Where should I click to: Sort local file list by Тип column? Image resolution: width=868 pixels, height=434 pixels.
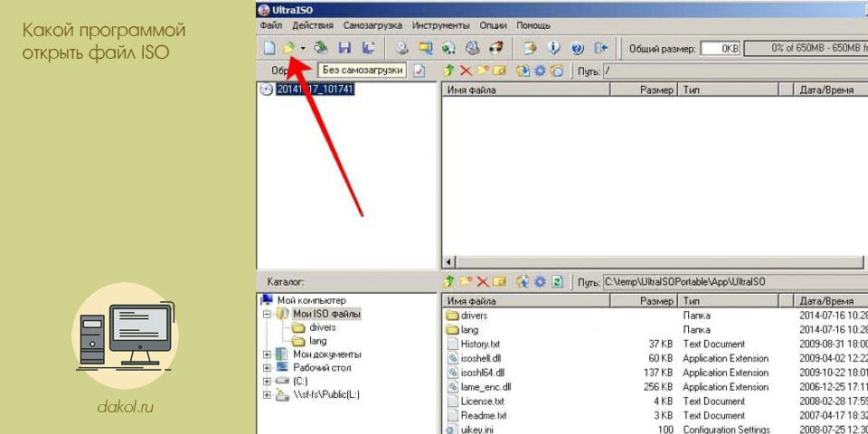728,301
